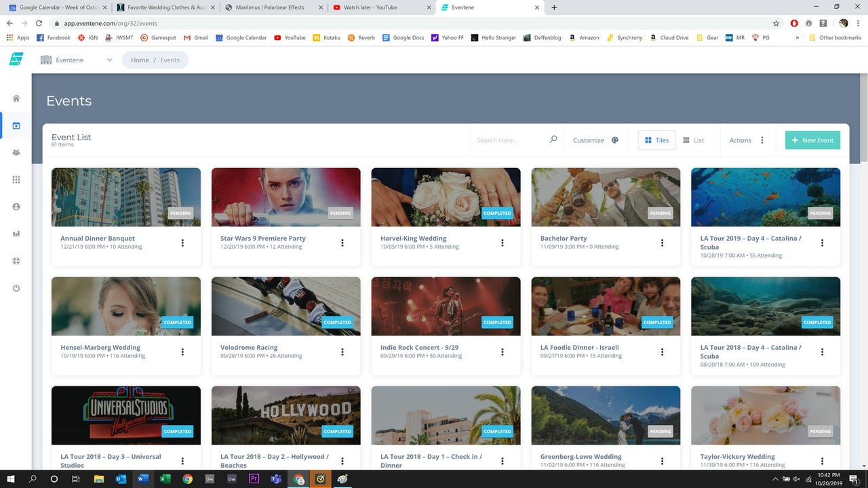
Task: Click the apps grid icon in sidebar
Action: pyautogui.click(x=16, y=180)
